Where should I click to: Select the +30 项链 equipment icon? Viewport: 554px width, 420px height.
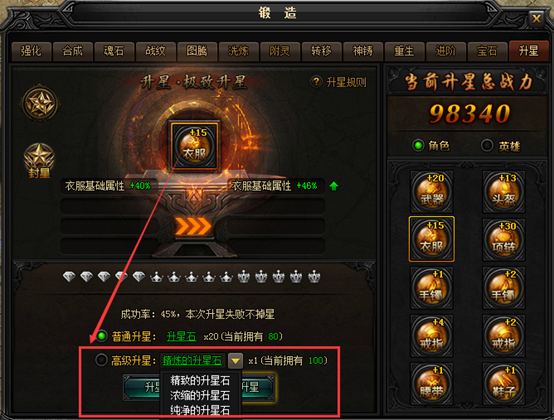503,239
